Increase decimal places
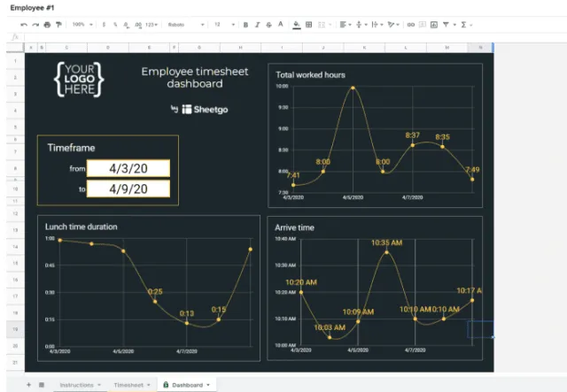Viewport: 567px width, 392px height. (x=138, y=25)
